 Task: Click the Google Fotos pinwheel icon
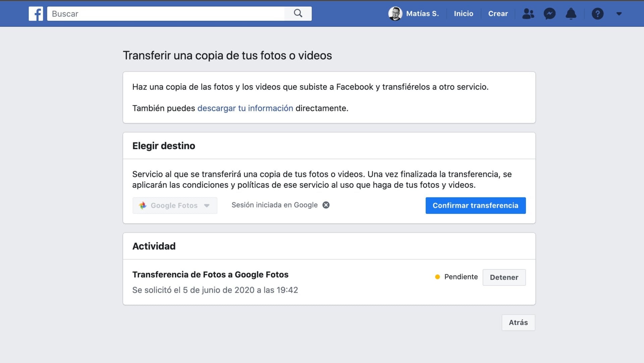coord(143,206)
